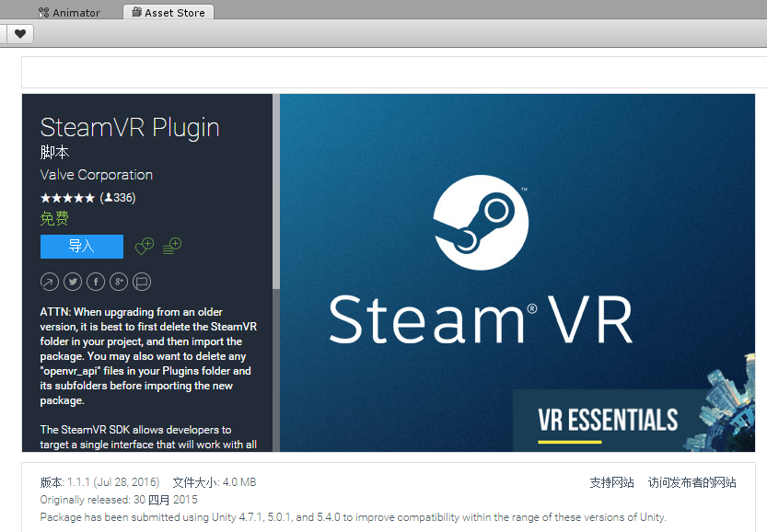767x532 pixels.
Task: Share on Facebook icon
Action: point(96,282)
